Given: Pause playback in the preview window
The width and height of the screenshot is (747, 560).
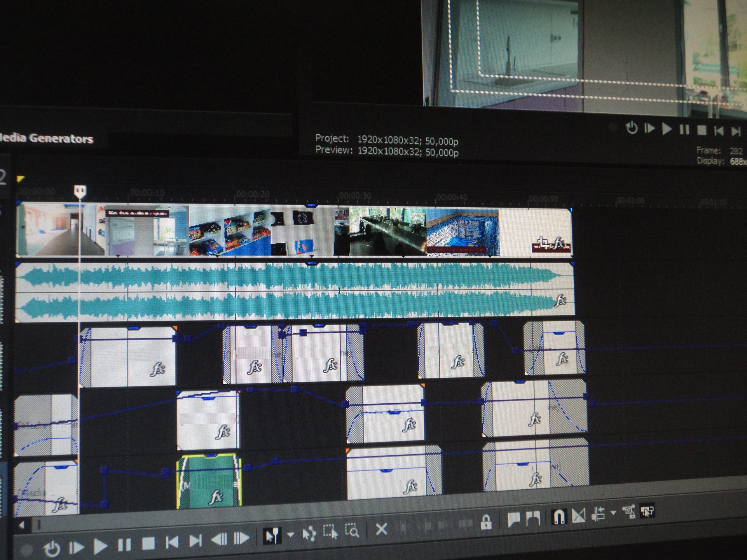Looking at the screenshot, I should pyautogui.click(x=684, y=129).
